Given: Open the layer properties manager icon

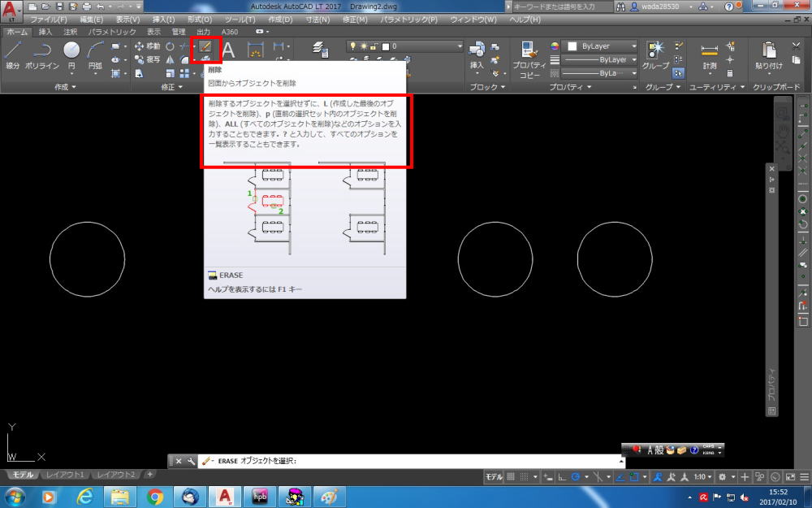Looking at the screenshot, I should [x=321, y=50].
